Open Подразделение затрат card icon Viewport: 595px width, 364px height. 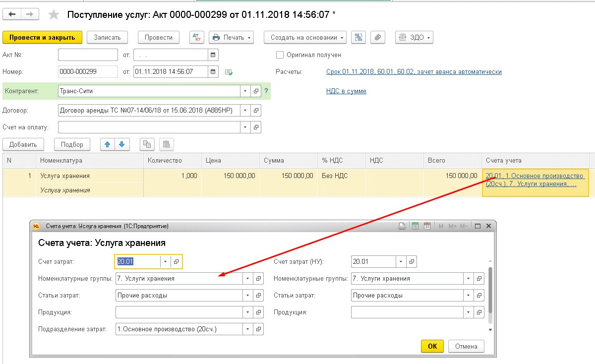[x=258, y=329]
